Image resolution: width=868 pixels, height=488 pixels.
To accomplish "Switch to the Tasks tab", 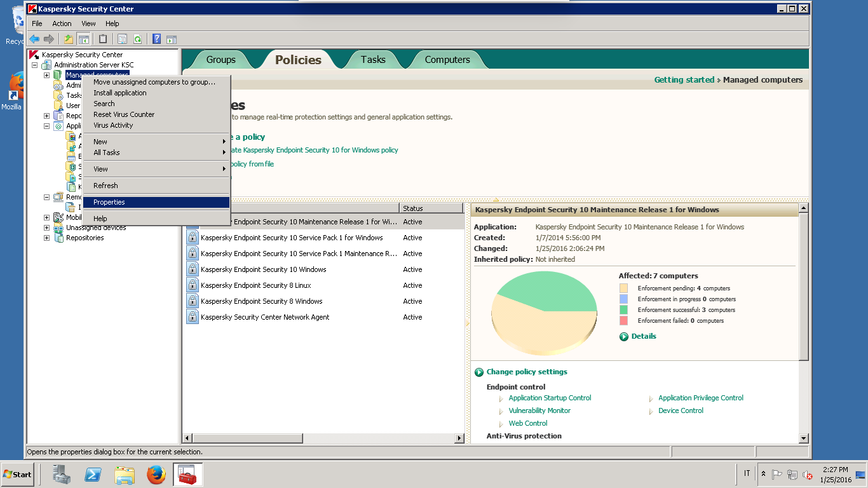I will point(373,60).
